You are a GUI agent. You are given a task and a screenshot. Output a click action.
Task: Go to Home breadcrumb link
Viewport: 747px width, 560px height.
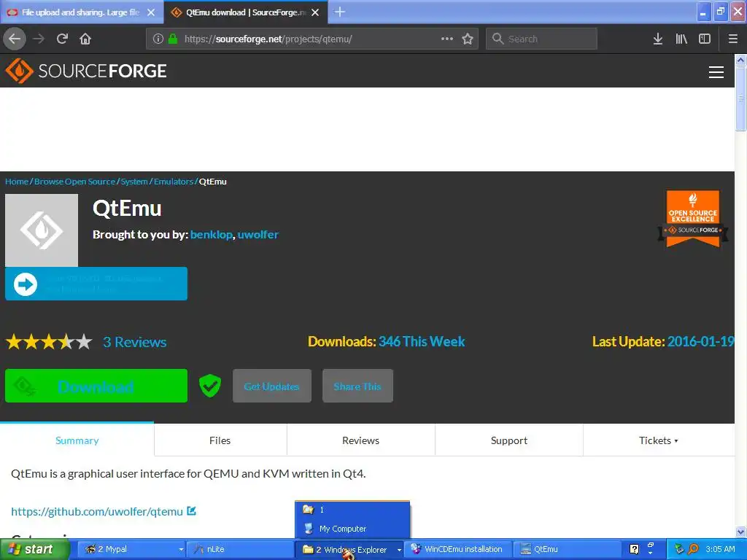click(17, 182)
